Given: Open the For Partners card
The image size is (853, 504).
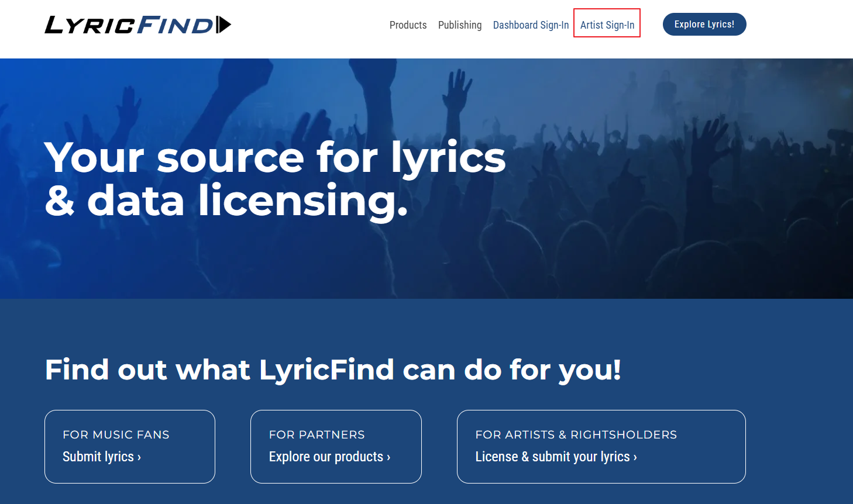Looking at the screenshot, I should tap(336, 447).
